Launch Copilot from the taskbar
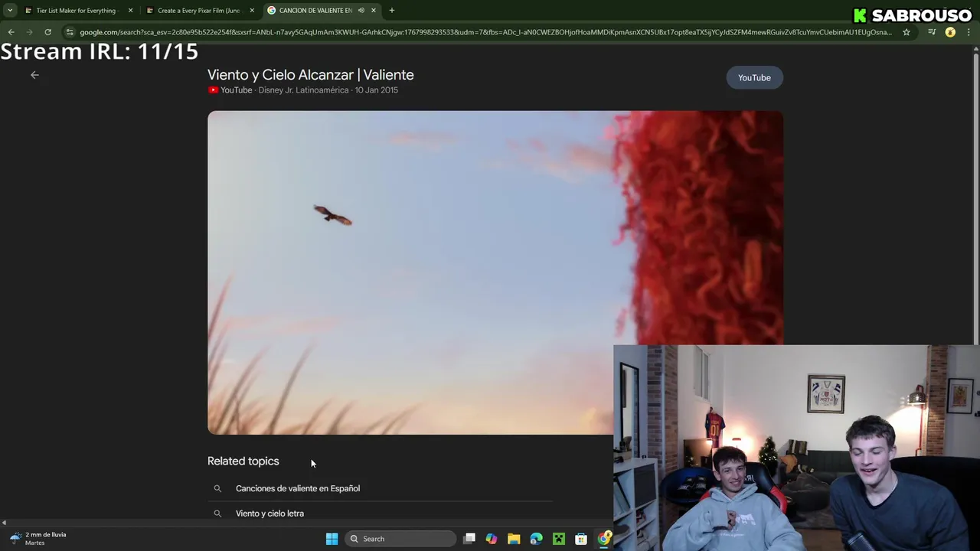This screenshot has width=980, height=551. click(x=492, y=539)
